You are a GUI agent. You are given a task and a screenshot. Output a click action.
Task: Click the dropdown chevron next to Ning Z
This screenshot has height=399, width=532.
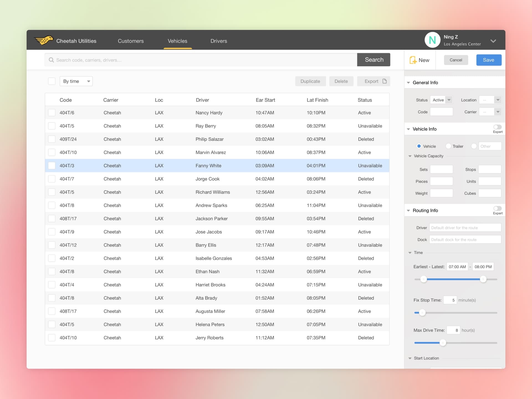tap(493, 41)
